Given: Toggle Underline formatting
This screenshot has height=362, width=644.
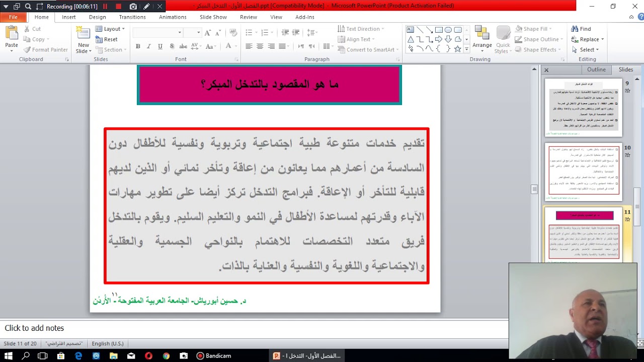Looking at the screenshot, I should click(160, 46).
